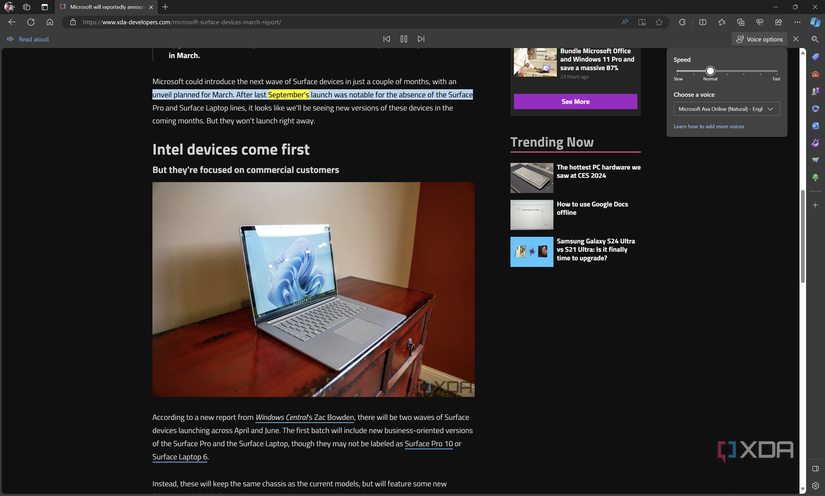Screen dimensions: 825x496
Task: Open the Workspaces icon
Action: 26,7
